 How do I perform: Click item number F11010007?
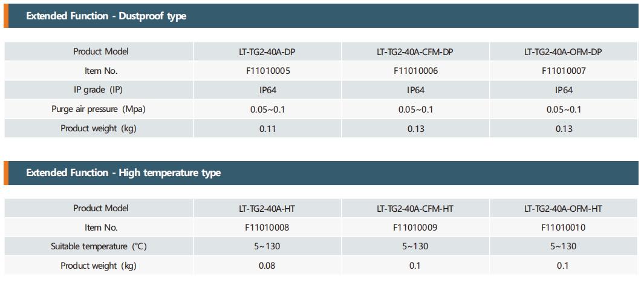(563, 71)
